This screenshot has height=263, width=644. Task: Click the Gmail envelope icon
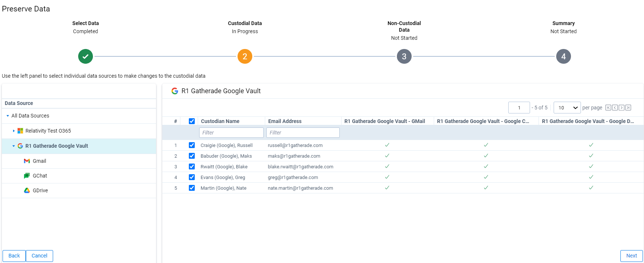[27, 161]
